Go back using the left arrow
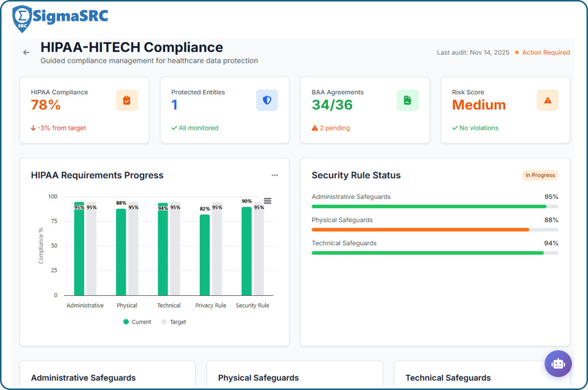The width and height of the screenshot is (588, 390). (x=26, y=52)
